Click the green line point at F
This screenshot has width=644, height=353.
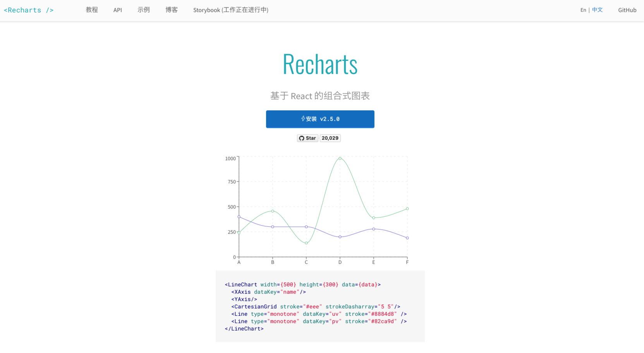tap(407, 209)
